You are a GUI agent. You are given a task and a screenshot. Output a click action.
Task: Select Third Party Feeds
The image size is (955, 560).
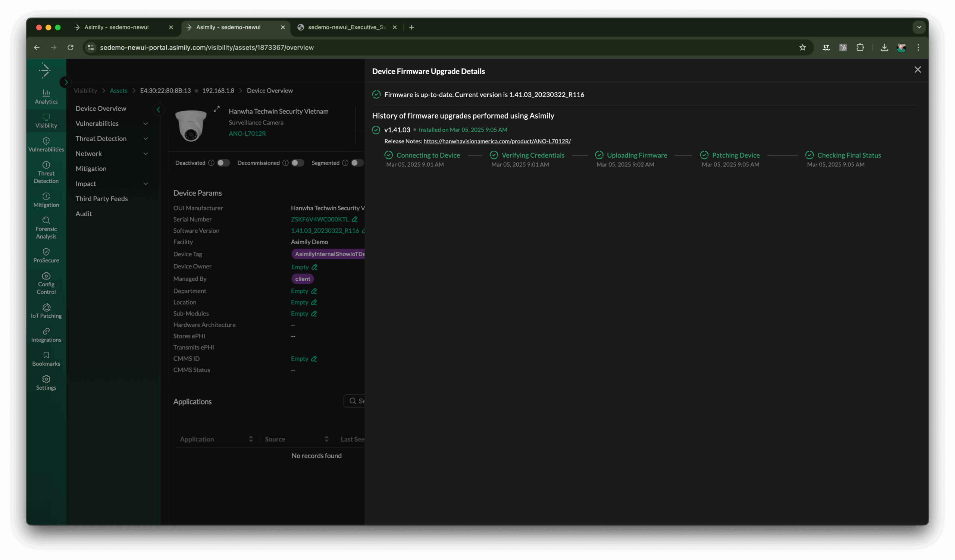101,199
